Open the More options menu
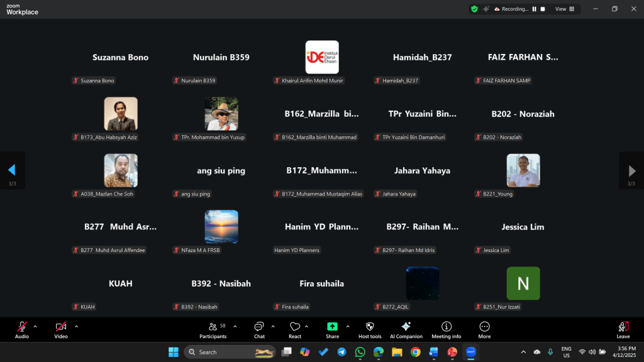Screen dimensions: 644x362 (x=484, y=329)
